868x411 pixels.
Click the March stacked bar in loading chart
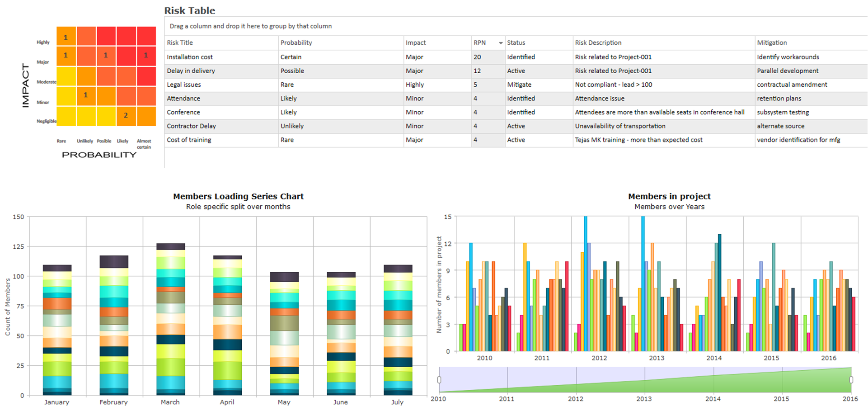pos(170,321)
